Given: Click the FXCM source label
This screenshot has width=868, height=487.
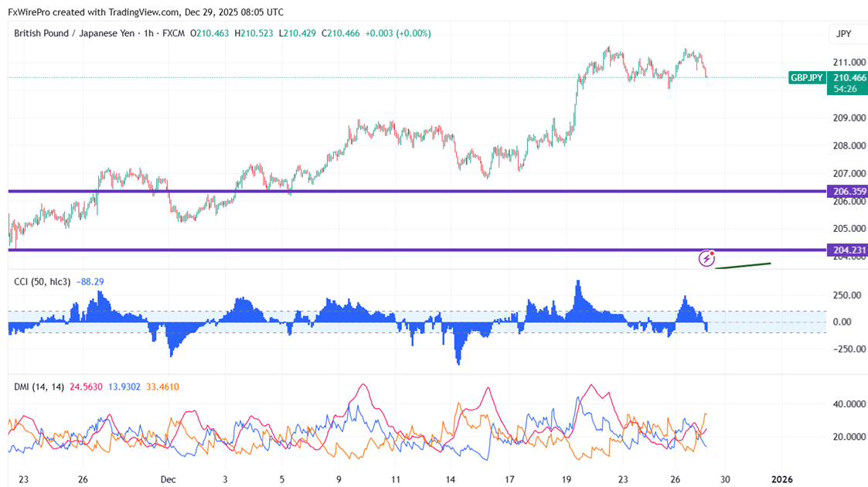Looking at the screenshot, I should [174, 33].
